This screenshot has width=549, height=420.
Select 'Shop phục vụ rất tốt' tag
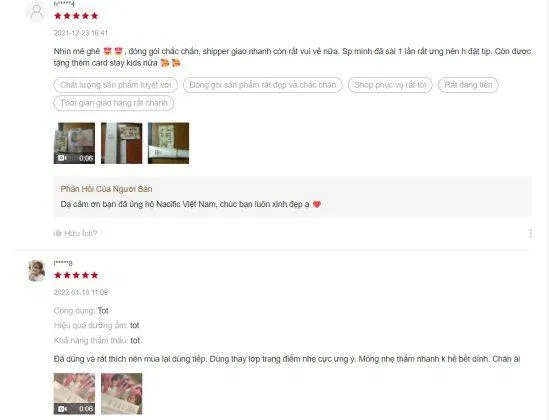pos(390,85)
